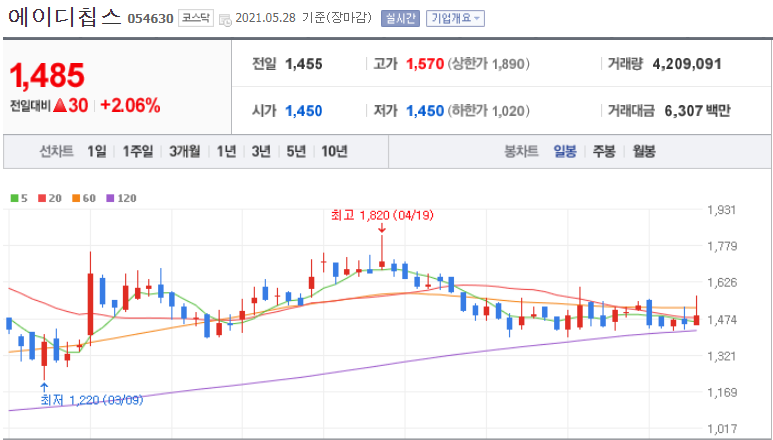Select the 1일 line chart tab

97,151
